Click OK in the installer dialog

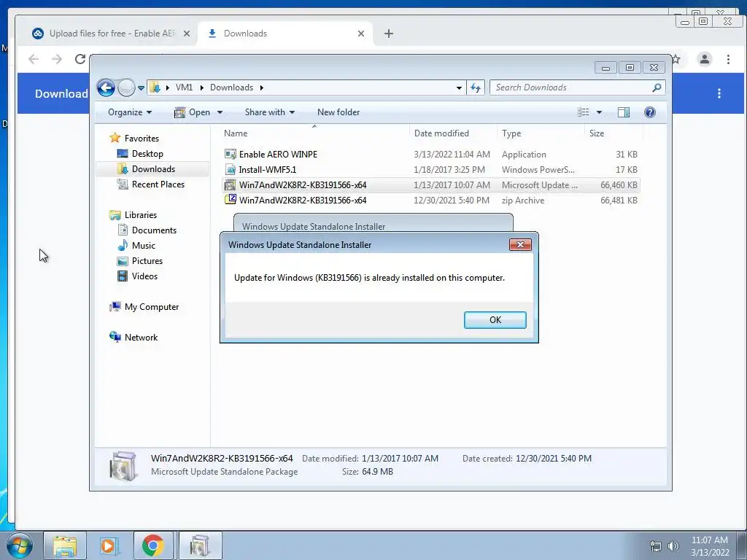(x=495, y=320)
